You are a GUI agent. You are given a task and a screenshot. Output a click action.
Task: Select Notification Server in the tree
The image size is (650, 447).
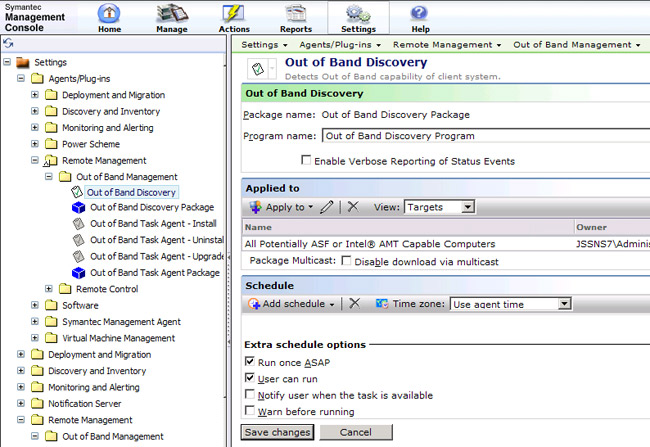85,403
